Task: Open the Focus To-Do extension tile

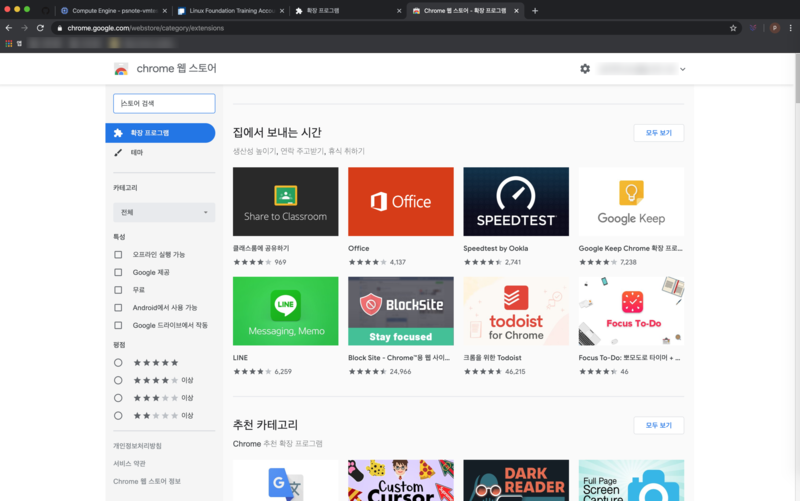Action: (x=631, y=311)
